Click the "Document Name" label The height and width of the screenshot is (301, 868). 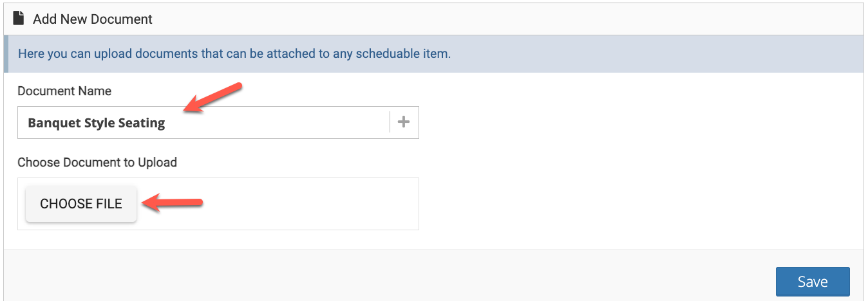click(64, 91)
